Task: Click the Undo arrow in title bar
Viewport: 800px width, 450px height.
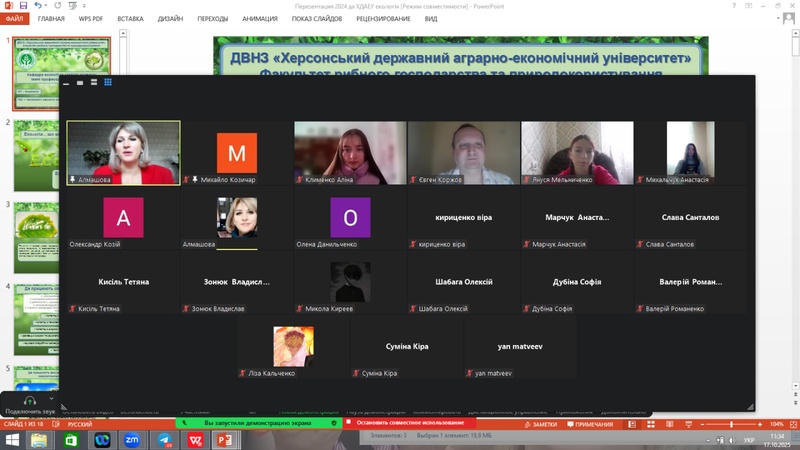Action: click(35, 6)
